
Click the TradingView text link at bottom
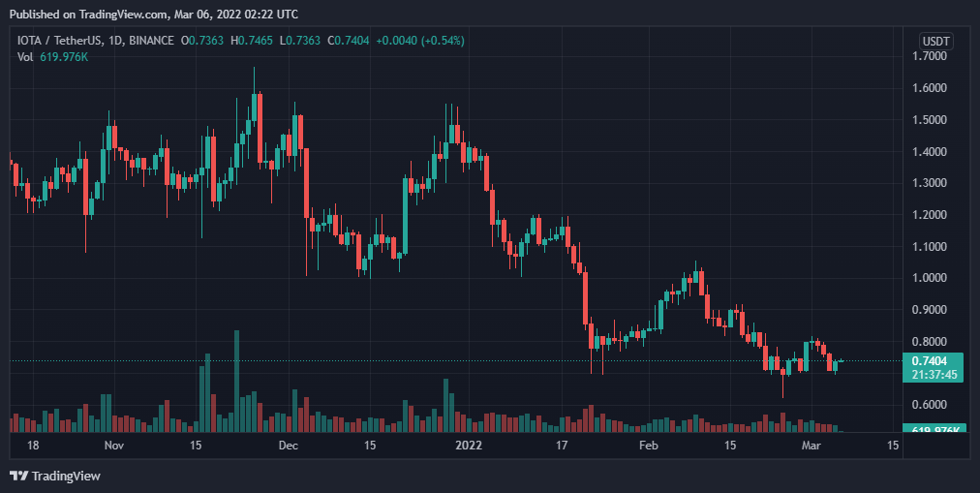(x=66, y=477)
